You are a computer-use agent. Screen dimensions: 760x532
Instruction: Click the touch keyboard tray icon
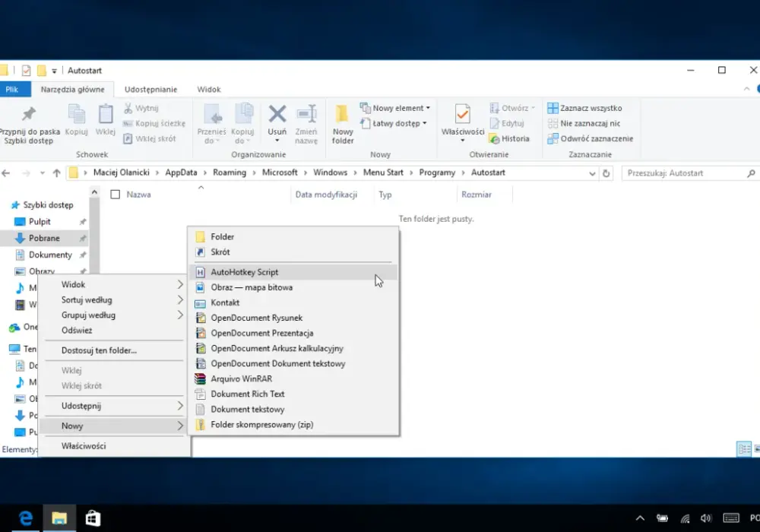[731, 518]
